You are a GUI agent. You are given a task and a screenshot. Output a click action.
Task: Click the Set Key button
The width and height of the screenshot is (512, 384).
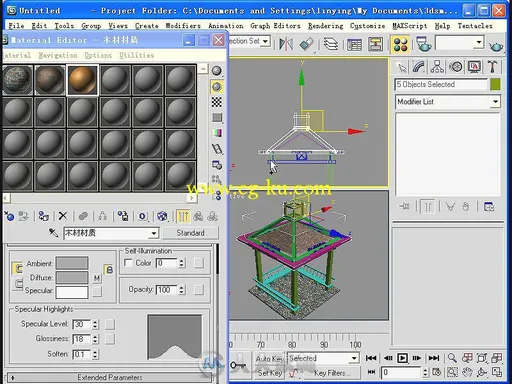pyautogui.click(x=269, y=373)
